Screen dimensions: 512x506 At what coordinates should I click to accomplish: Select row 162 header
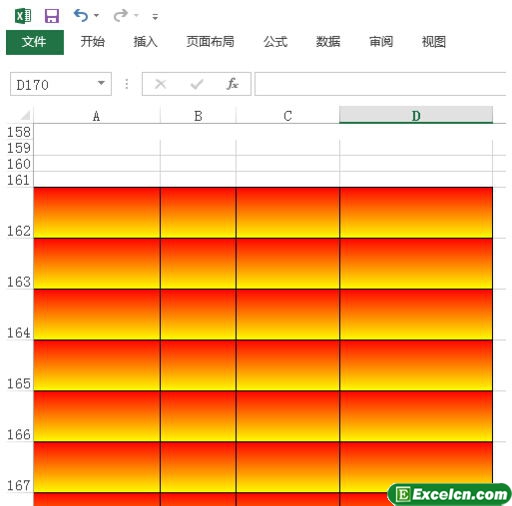(19, 213)
